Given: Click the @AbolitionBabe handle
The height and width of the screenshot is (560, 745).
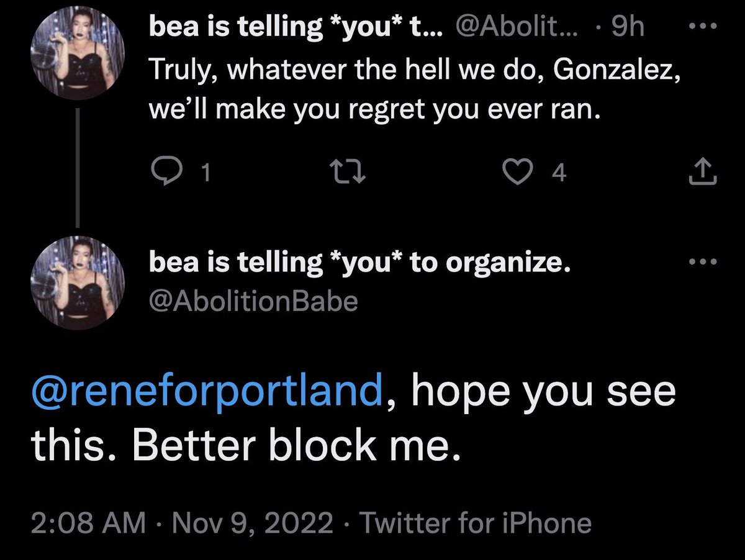Looking at the screenshot, I should [253, 302].
